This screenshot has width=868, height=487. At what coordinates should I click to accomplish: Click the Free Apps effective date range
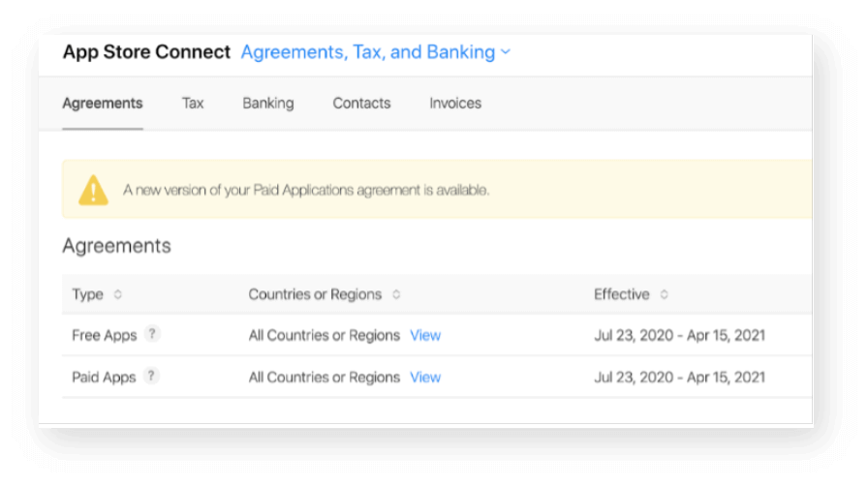(x=679, y=335)
